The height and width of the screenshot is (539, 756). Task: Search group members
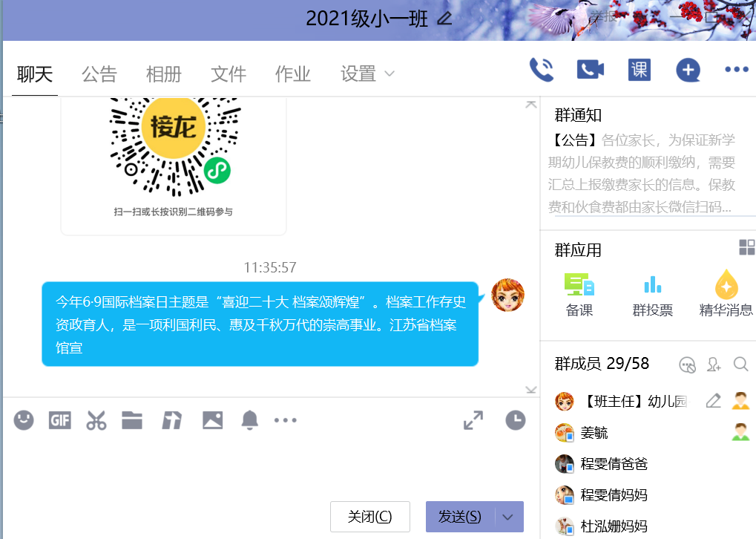pos(740,365)
